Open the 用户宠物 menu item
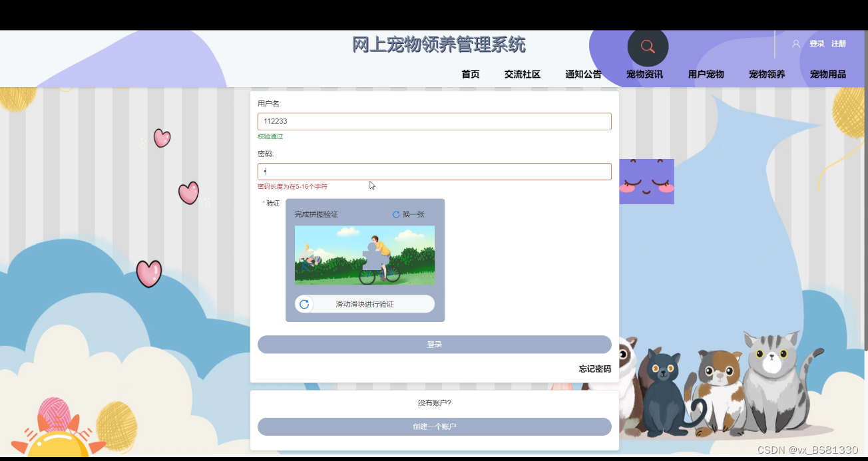Screen dimensions: 868x461 (706, 75)
